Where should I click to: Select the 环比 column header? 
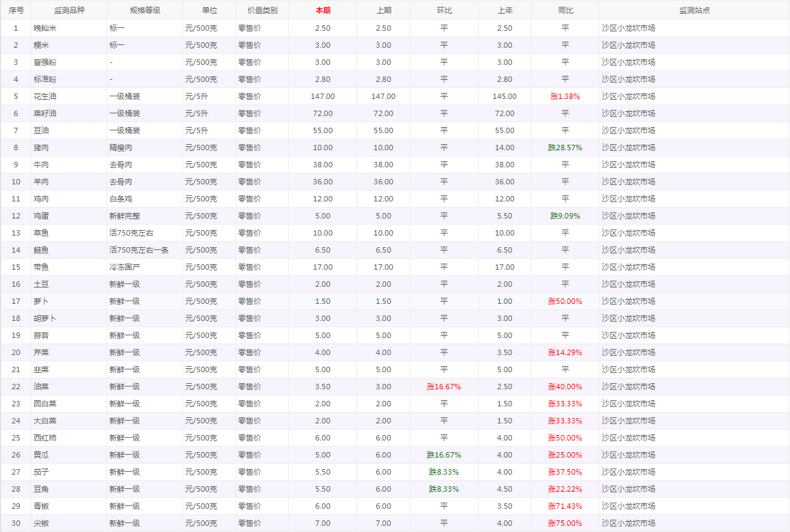click(444, 10)
